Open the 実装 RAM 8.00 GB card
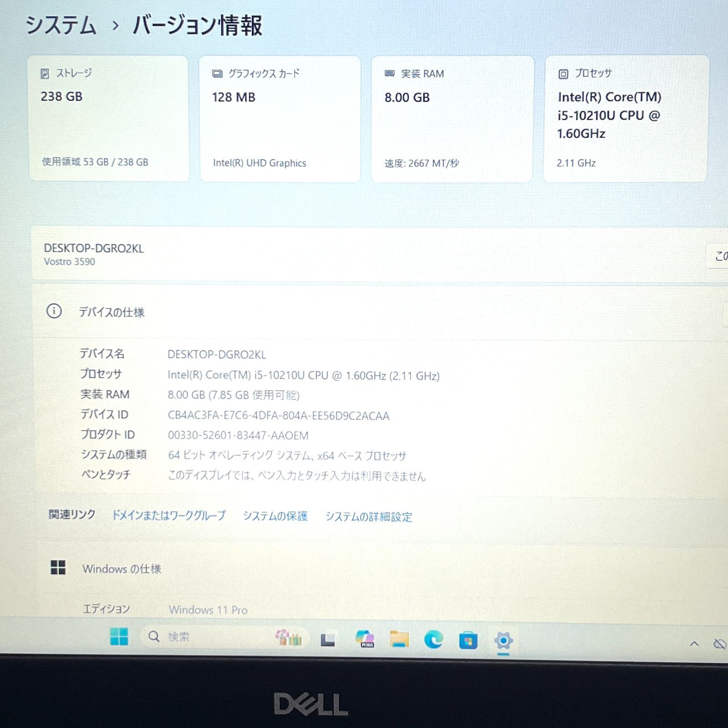728x728 pixels. point(452,119)
